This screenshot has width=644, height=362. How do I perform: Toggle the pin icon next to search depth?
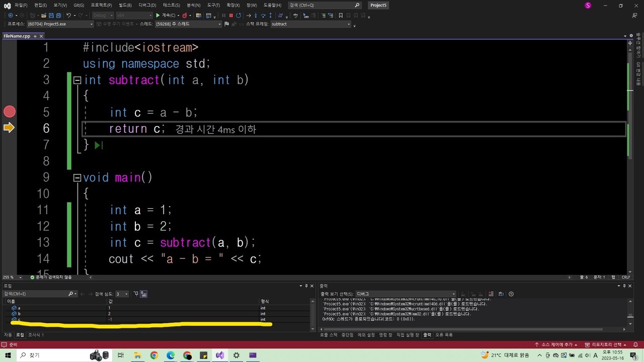(x=136, y=294)
